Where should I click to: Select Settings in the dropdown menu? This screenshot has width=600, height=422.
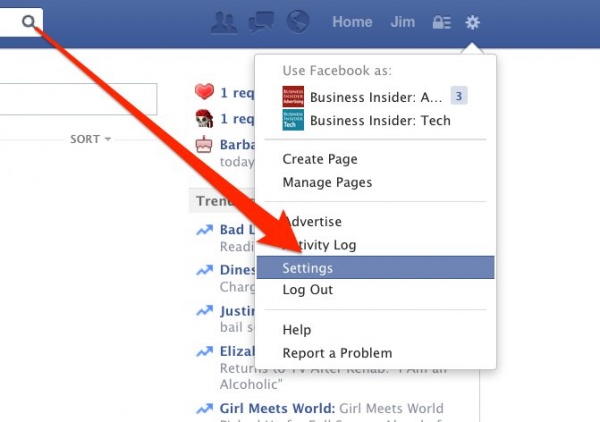[x=375, y=267]
